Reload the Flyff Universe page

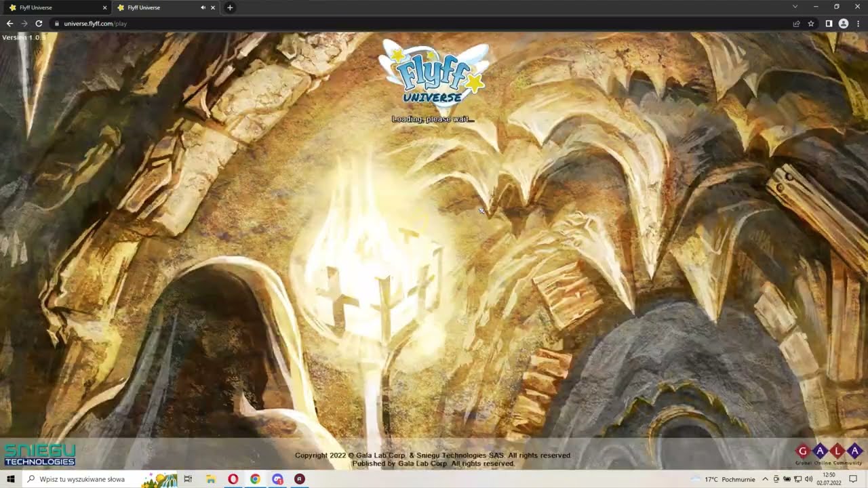pos(39,23)
